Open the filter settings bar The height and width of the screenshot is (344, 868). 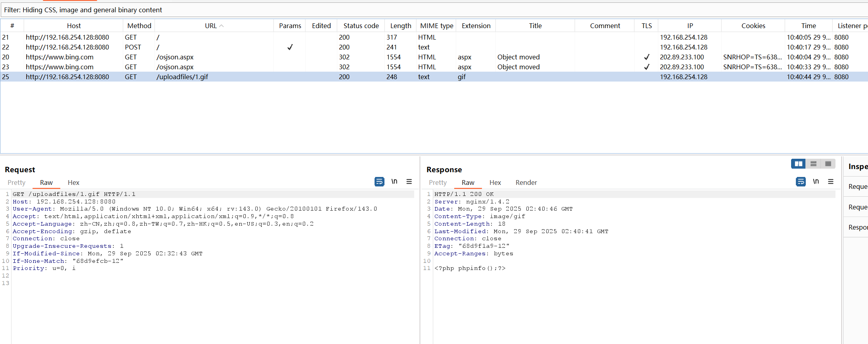pyautogui.click(x=434, y=10)
